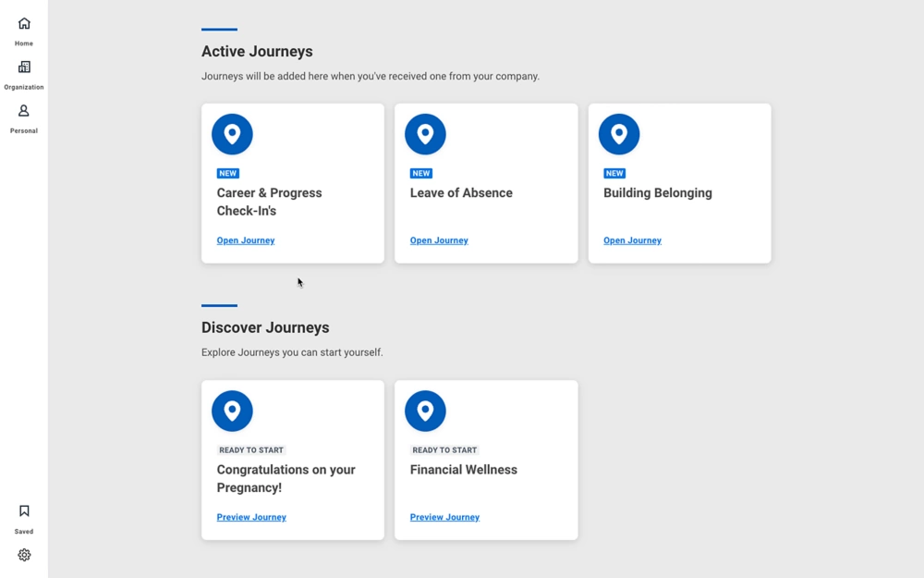Open Journey for Building Belonging
This screenshot has width=924, height=578.
tap(632, 240)
